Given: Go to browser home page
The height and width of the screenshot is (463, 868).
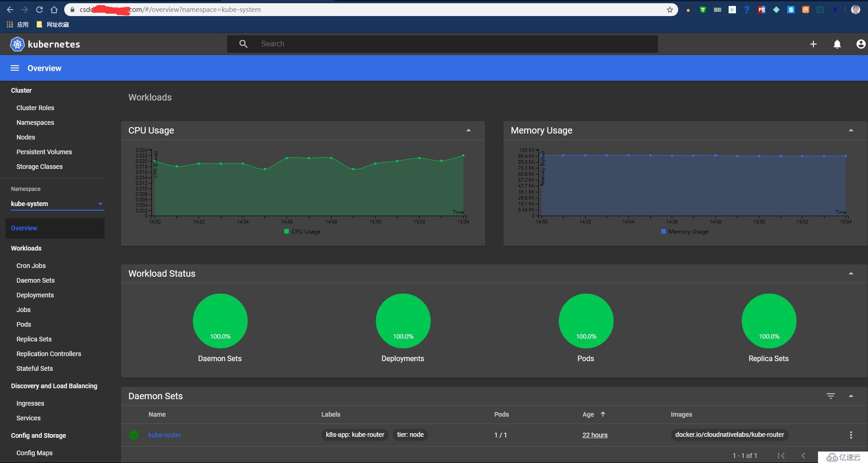Looking at the screenshot, I should [54, 9].
